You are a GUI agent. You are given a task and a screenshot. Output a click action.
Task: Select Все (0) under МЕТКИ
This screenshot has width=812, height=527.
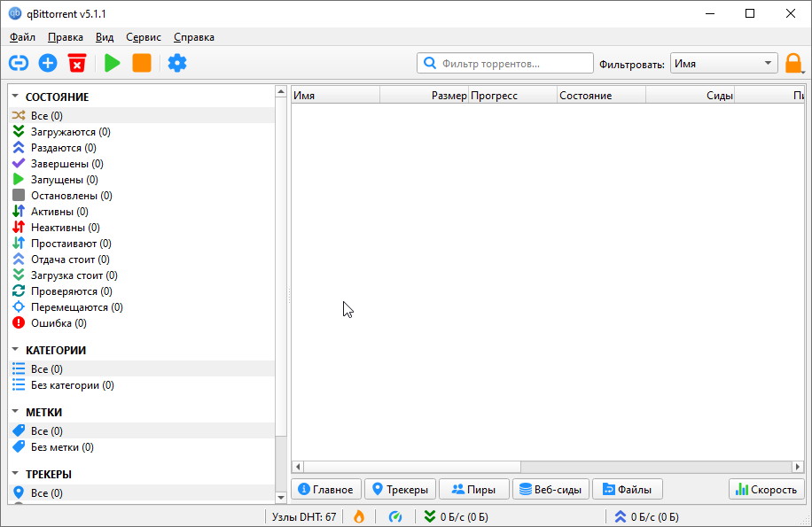pyautogui.click(x=141, y=430)
